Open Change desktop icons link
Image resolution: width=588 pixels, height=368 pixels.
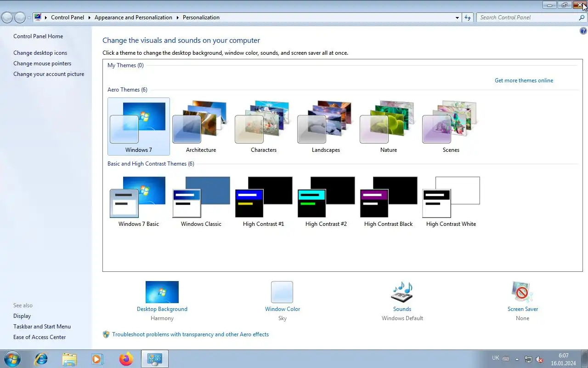(x=40, y=53)
